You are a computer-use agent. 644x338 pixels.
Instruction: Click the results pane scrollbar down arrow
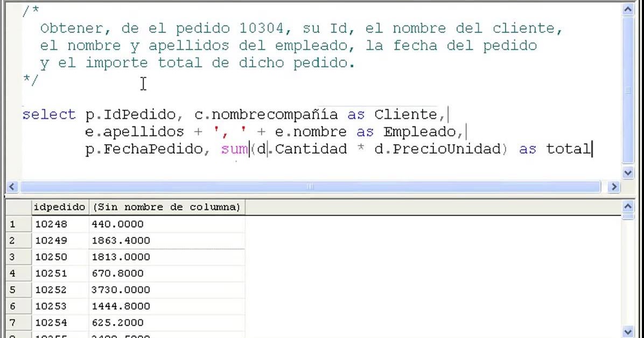point(629,332)
